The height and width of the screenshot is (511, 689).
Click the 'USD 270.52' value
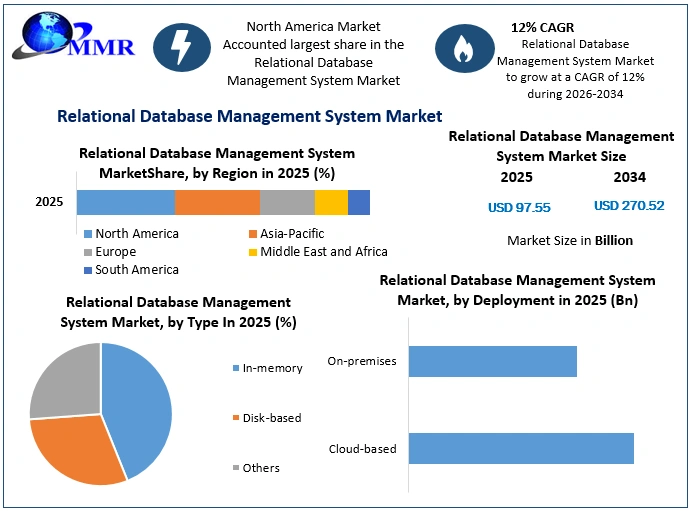click(x=629, y=206)
